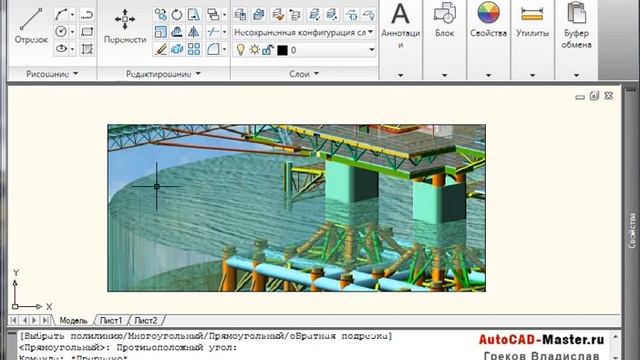This screenshot has height=360, width=640.
Task: Click the Erase tool
Action: [x=160, y=49]
